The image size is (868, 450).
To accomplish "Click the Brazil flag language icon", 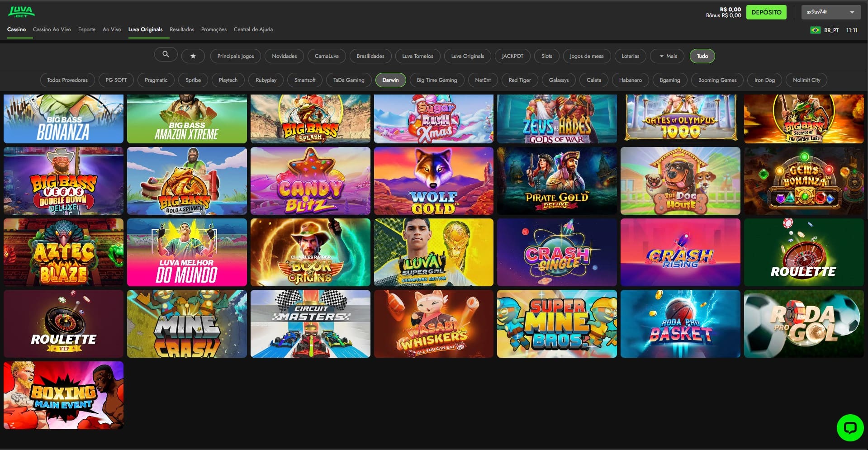I will point(815,30).
